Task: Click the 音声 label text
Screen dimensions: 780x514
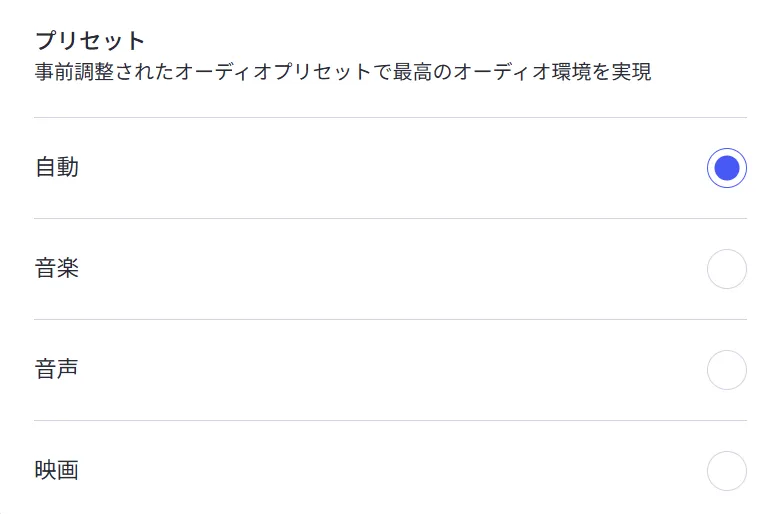Action: (57, 370)
